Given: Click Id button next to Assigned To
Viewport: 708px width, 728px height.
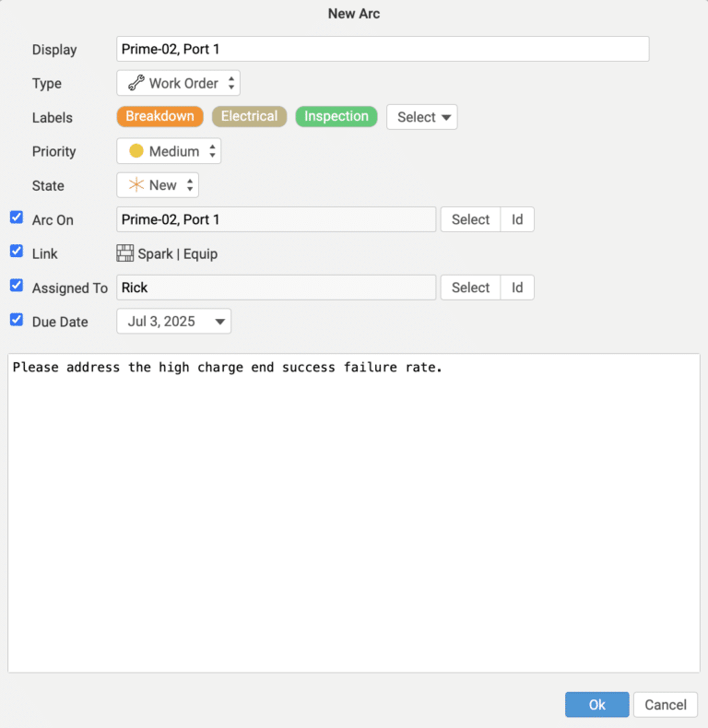Looking at the screenshot, I should pos(517,288).
